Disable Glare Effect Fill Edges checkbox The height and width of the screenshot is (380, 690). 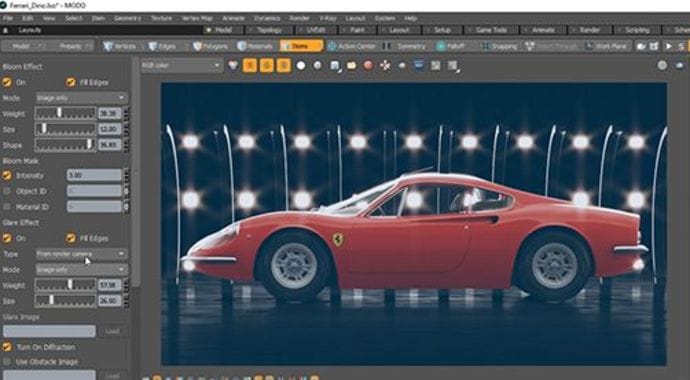pyautogui.click(x=70, y=238)
